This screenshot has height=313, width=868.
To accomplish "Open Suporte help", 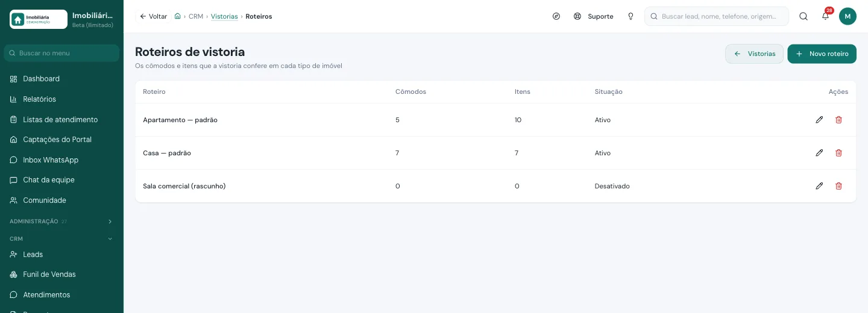I will [x=594, y=16].
